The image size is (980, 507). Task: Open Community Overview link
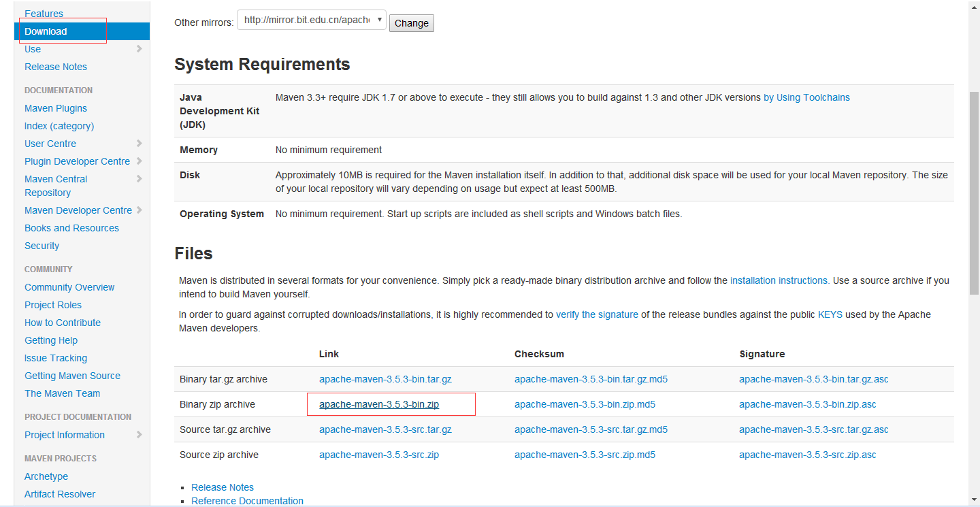pyautogui.click(x=69, y=287)
